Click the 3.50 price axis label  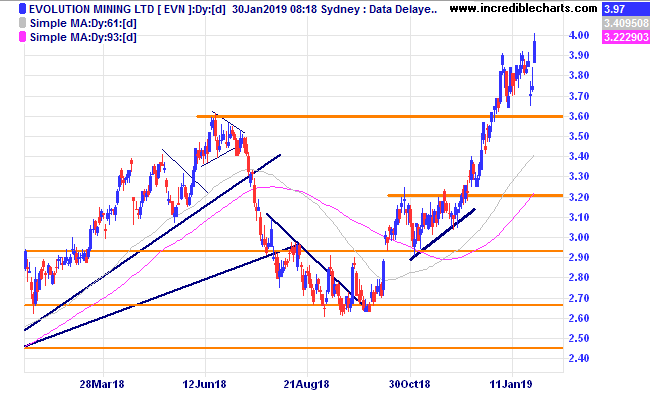coord(579,136)
